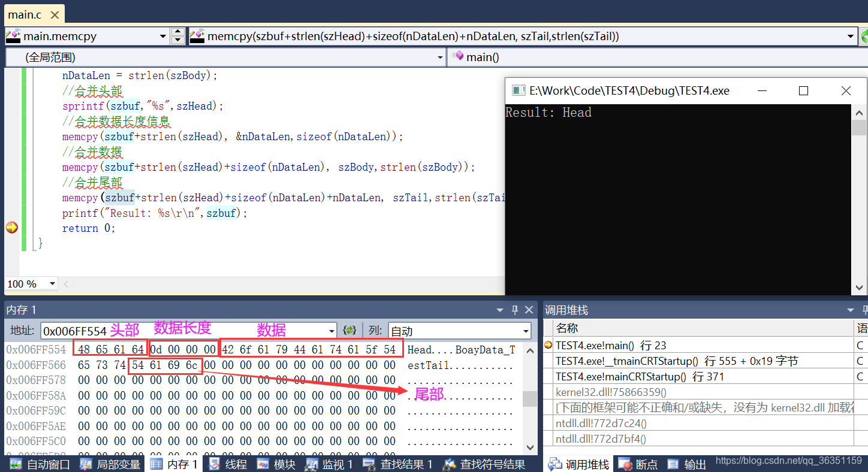Screen dimensions: 868x472
Task: Open the memcpy expression dropdown arrow
Action: (x=851, y=37)
